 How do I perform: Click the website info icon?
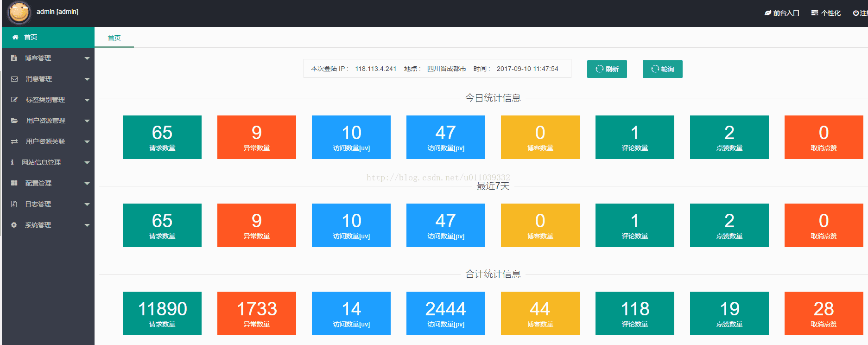click(x=12, y=162)
